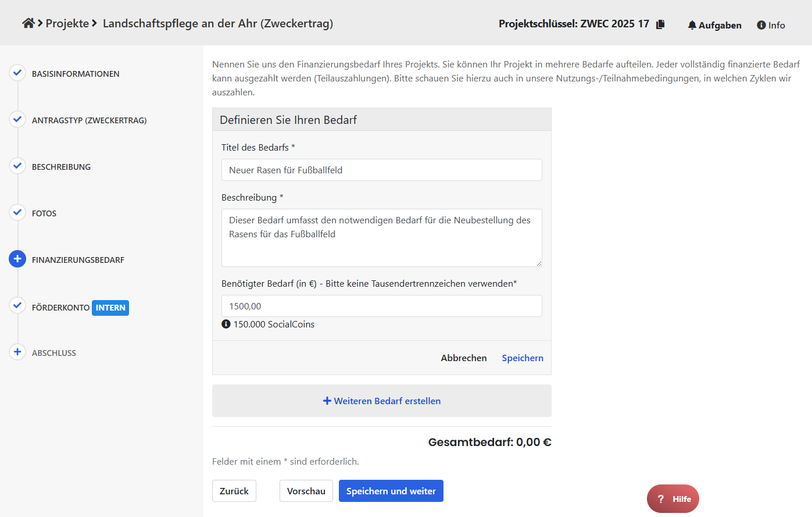This screenshot has height=517, width=812.
Task: Go to Antragstyp (Zweckertrag) step
Action: (x=89, y=120)
